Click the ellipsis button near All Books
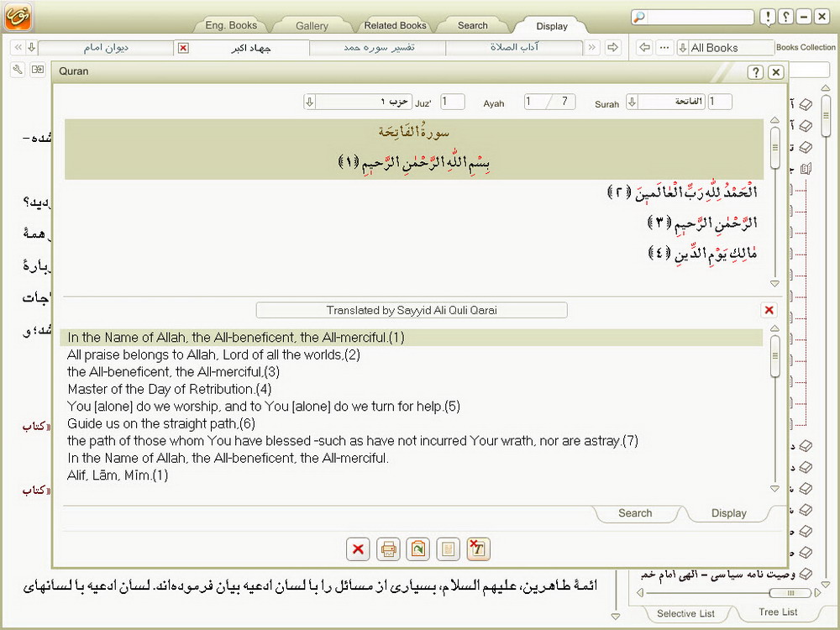Screen dimensions: 840x630 664,48
